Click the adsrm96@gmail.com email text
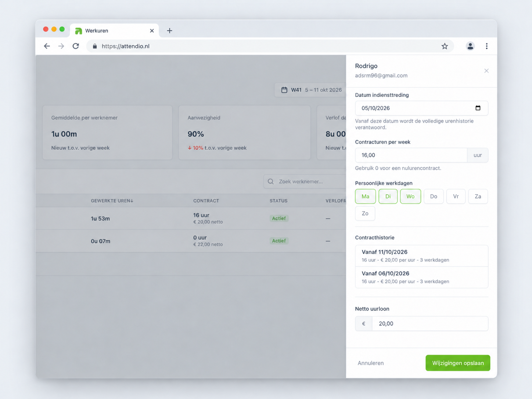This screenshot has height=399, width=532. (x=381, y=76)
